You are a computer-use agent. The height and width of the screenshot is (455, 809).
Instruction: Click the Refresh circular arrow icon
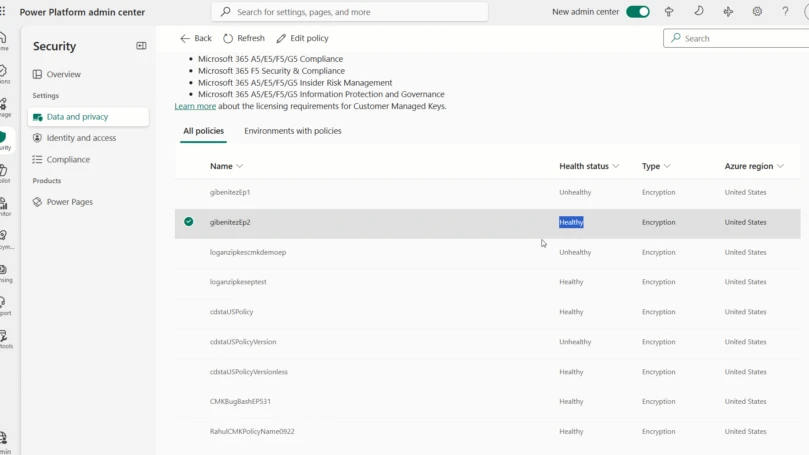[228, 38]
